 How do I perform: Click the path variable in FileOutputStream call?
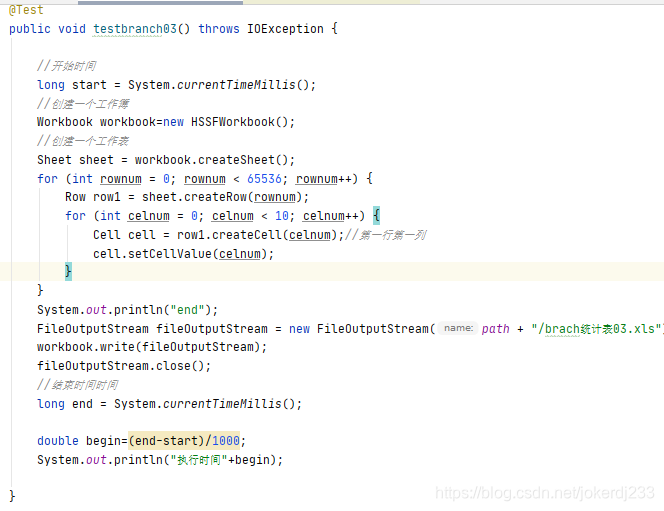point(495,329)
